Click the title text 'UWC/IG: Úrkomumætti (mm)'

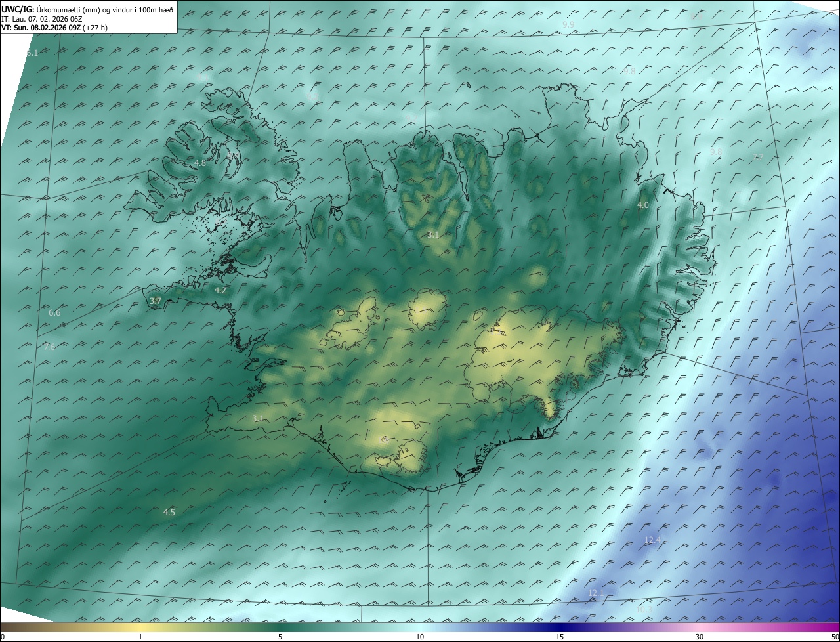[52, 10]
